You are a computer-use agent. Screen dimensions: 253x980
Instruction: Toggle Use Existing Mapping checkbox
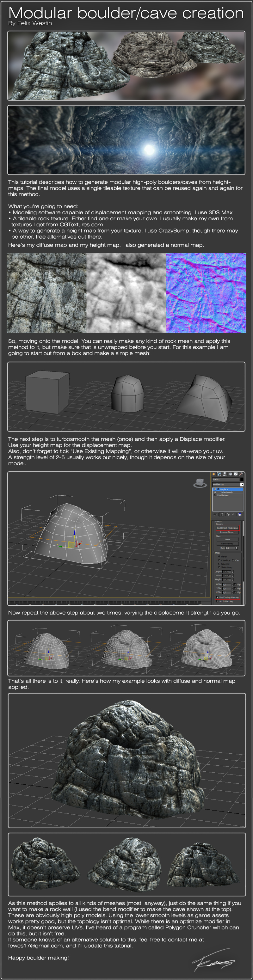[218, 598]
